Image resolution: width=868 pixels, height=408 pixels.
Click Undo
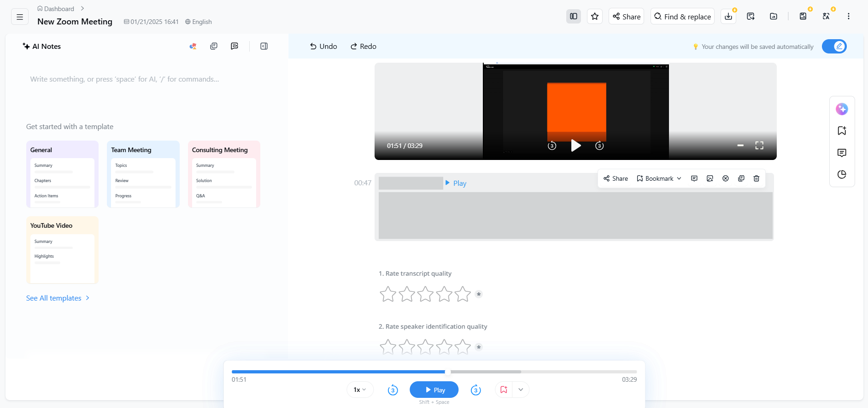point(323,46)
